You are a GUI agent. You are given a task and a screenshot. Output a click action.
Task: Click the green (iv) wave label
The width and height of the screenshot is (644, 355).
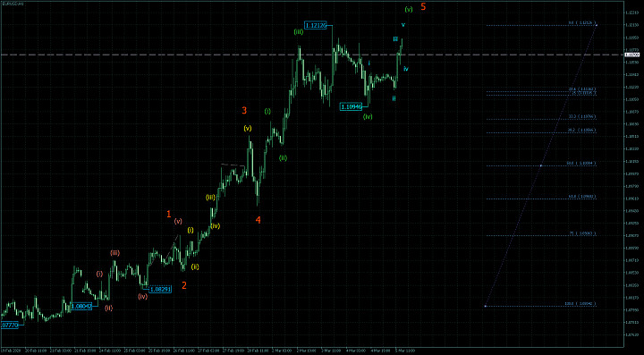368,116
